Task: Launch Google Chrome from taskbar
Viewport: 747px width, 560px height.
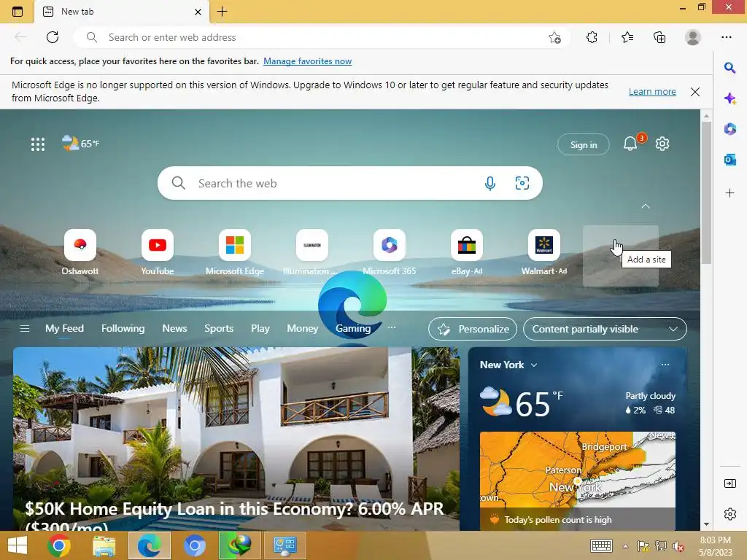Action: click(x=59, y=545)
